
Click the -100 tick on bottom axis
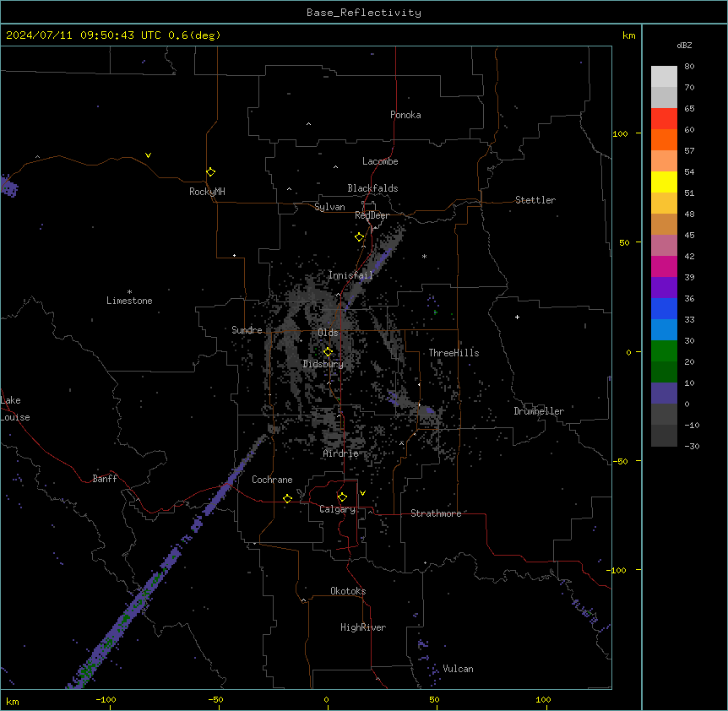[x=106, y=699]
